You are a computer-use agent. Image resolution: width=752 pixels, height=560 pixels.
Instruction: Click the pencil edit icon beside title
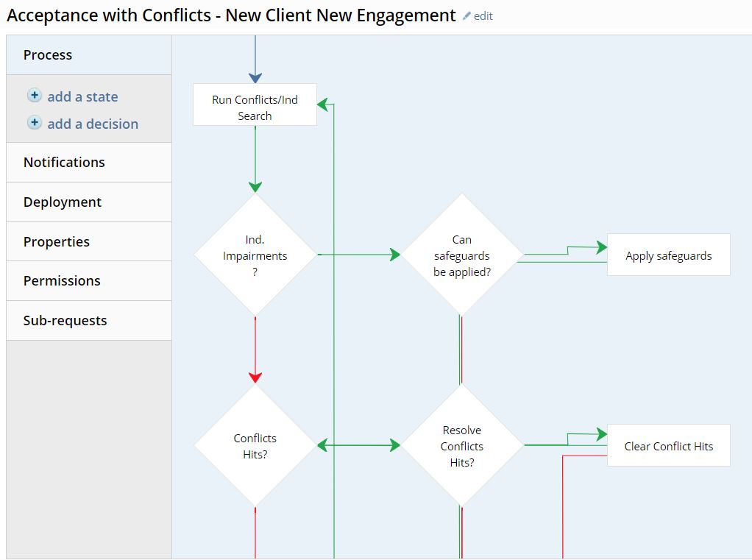[x=467, y=16]
